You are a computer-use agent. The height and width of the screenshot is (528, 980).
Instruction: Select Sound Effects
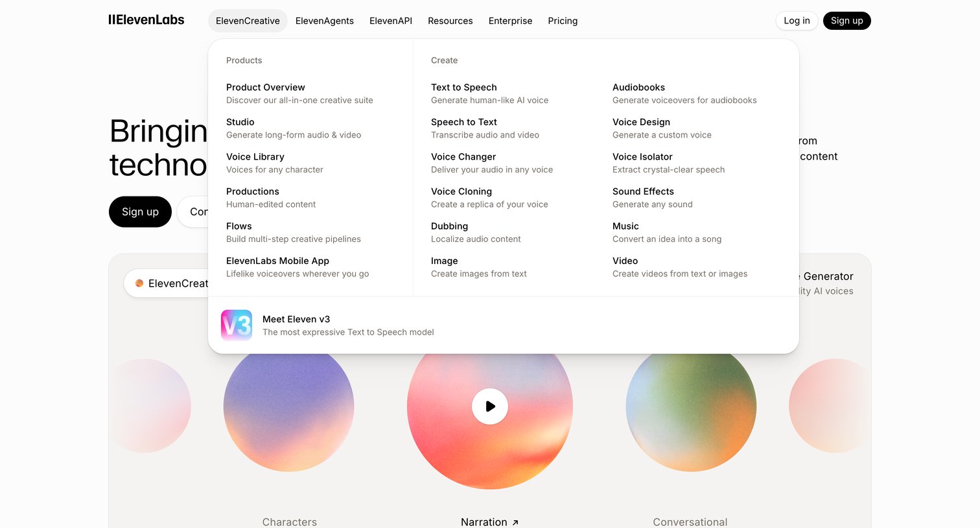[653, 198]
